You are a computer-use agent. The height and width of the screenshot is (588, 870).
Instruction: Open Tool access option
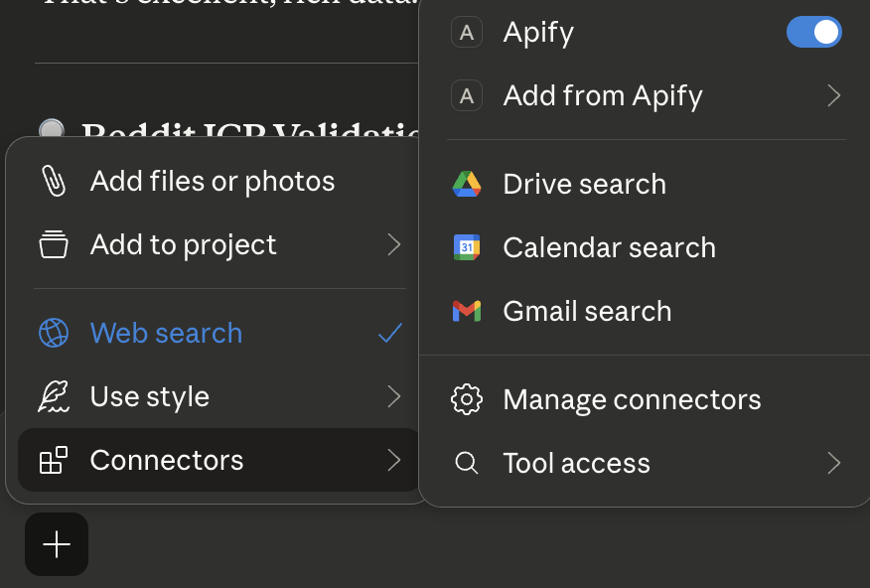pyautogui.click(x=647, y=463)
